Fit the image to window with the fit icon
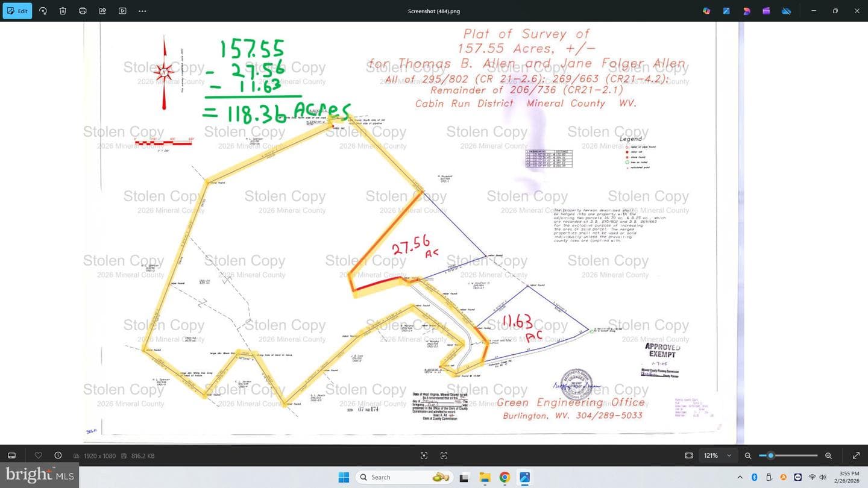Image resolution: width=868 pixels, height=488 pixels. coord(689,455)
